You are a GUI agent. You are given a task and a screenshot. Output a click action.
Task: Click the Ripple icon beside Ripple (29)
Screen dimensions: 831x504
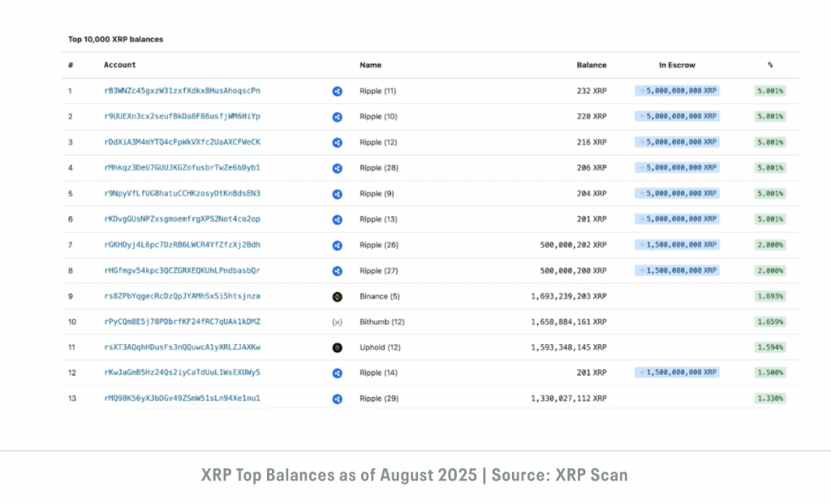coord(337,399)
